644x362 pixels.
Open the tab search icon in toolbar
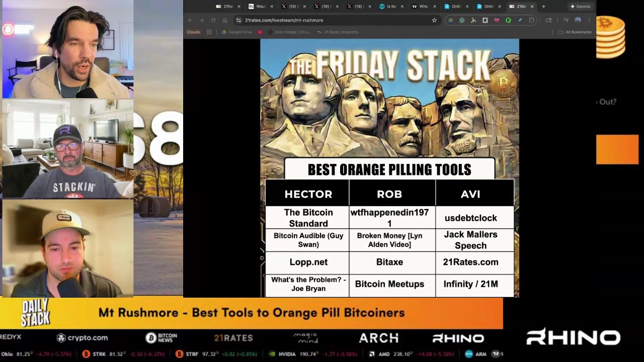tap(549, 20)
